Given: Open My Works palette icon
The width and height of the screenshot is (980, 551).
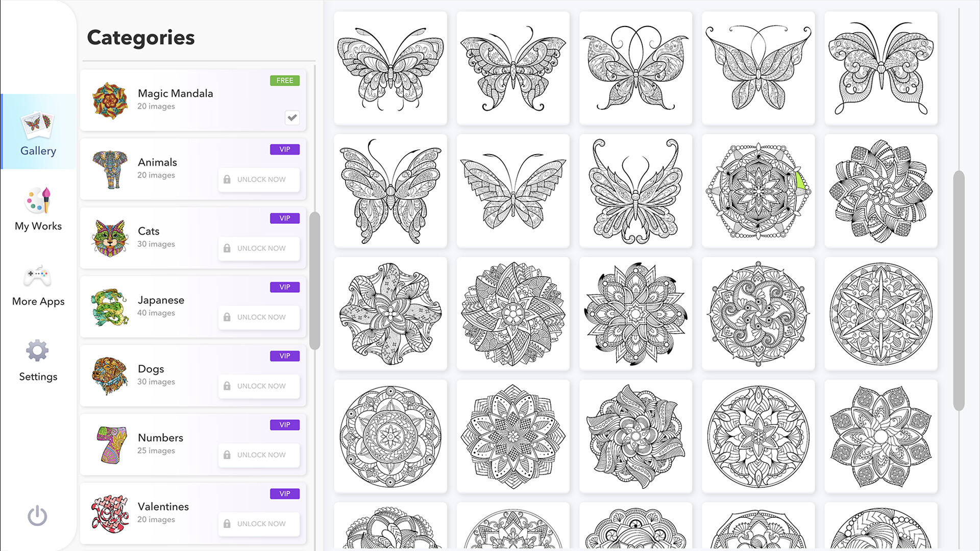Looking at the screenshot, I should click(x=38, y=201).
